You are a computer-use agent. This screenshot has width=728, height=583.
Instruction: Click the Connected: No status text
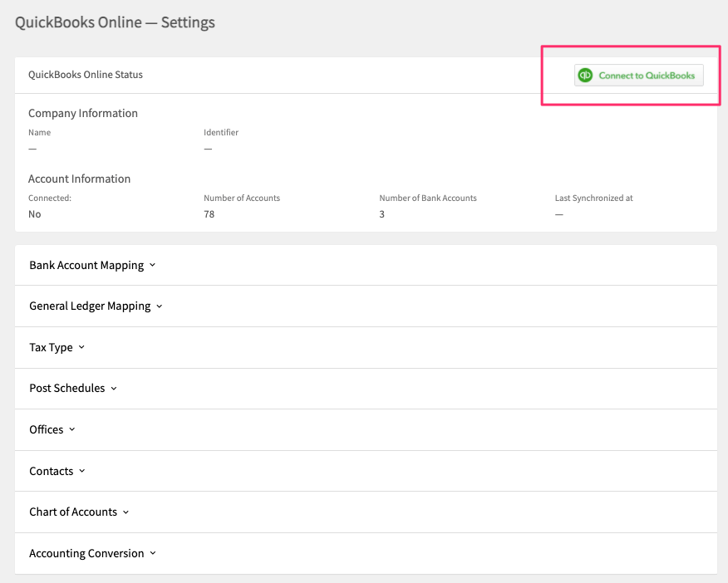pyautogui.click(x=34, y=213)
